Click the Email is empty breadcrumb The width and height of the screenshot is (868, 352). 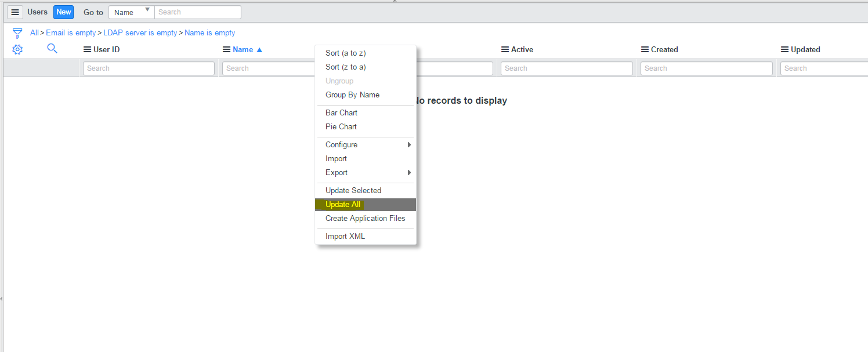[71, 33]
